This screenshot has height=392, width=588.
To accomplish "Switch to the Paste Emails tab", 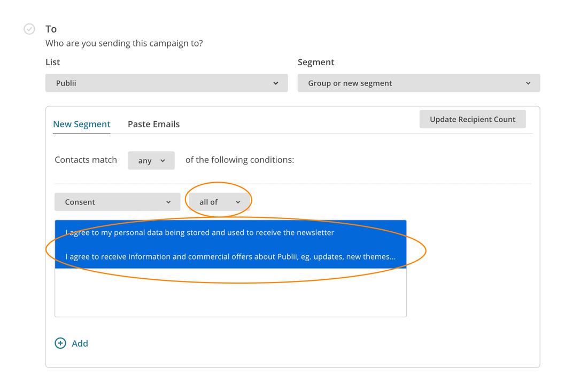I will pyautogui.click(x=153, y=124).
